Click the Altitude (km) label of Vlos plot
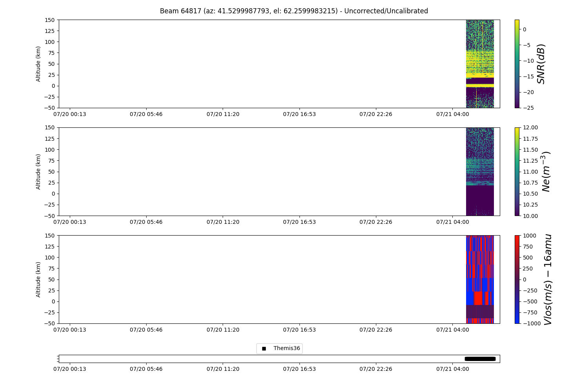588x392 pixels. pos(38,279)
